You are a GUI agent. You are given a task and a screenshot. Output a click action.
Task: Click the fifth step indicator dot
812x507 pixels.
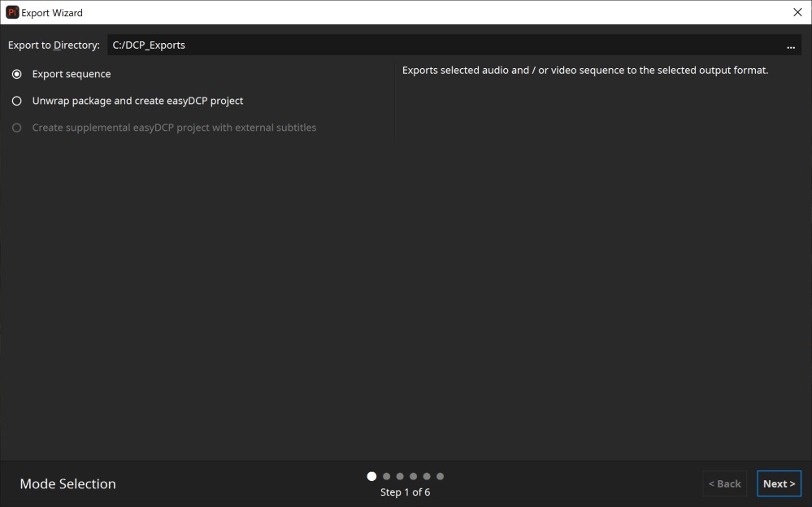[427, 476]
